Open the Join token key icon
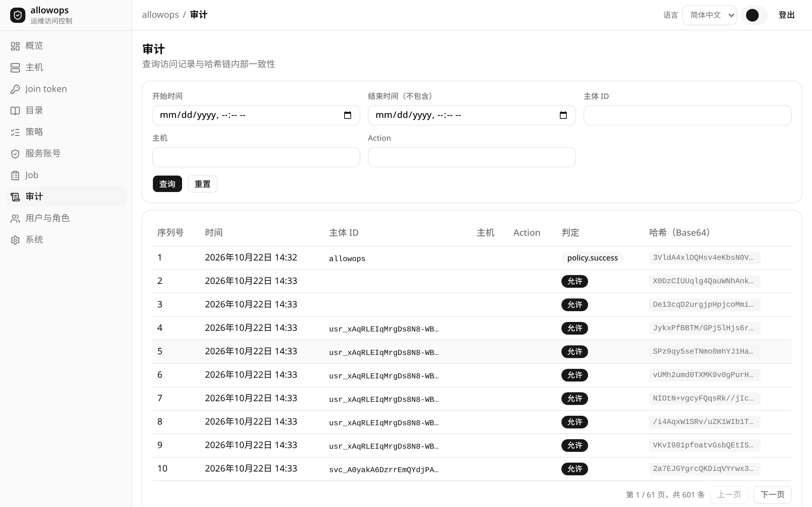Image resolution: width=812 pixels, height=507 pixels. coord(15,89)
